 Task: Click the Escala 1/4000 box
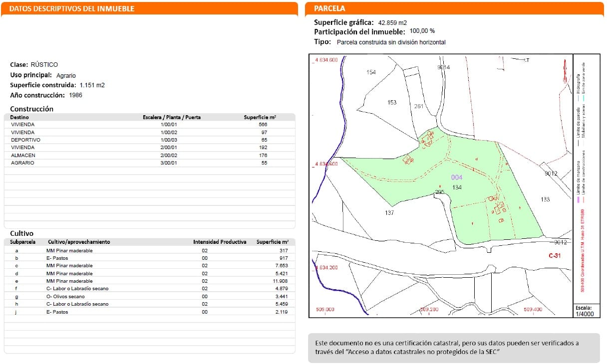(x=585, y=311)
